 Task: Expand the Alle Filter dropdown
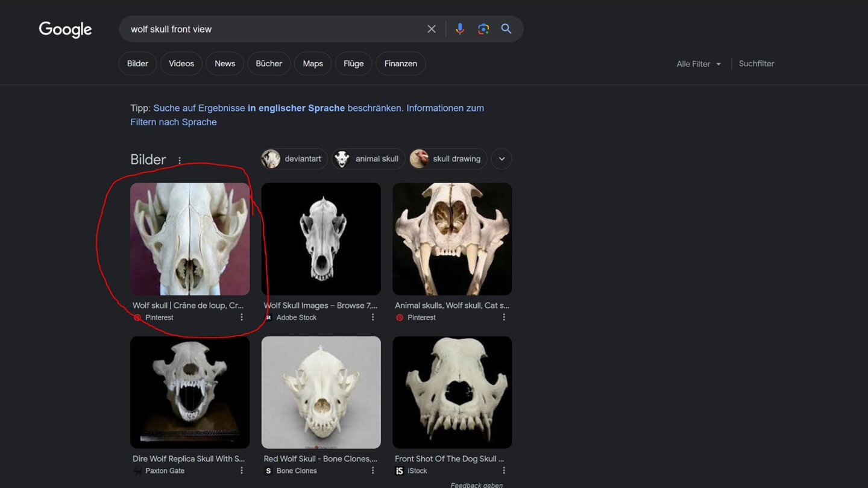tap(699, 64)
